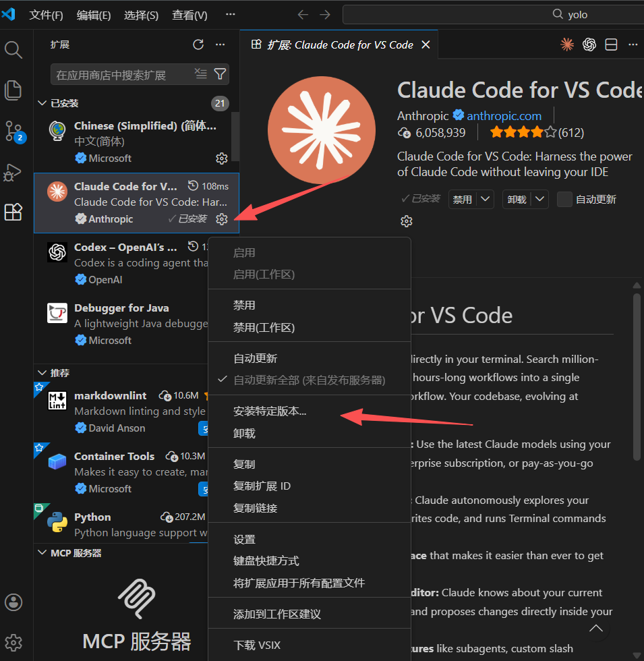Image resolution: width=644 pixels, height=661 pixels.
Task: Select 将扩展应用于所有配置文件 menu entry
Action: tap(310, 583)
